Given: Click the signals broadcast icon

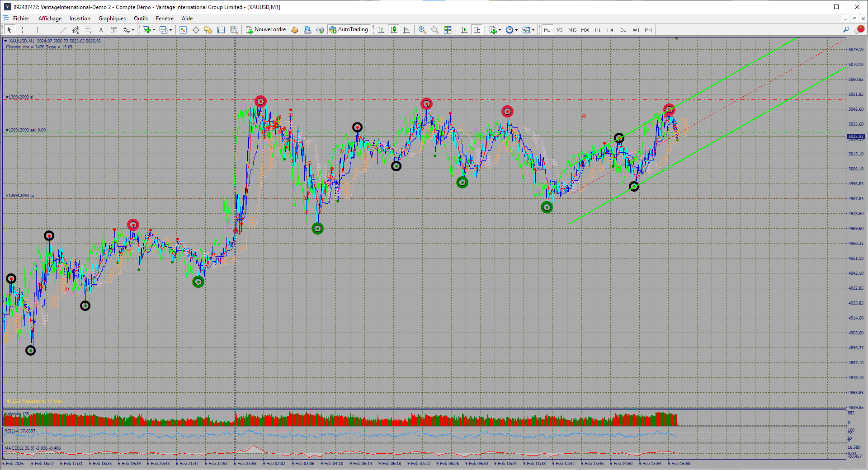Looking at the screenshot, I should tap(320, 30).
